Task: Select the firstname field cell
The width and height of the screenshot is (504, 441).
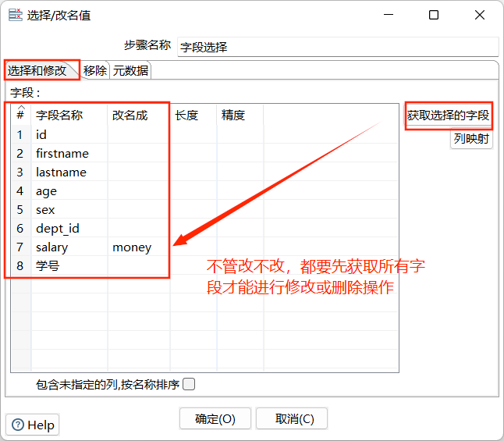Action: [69, 154]
